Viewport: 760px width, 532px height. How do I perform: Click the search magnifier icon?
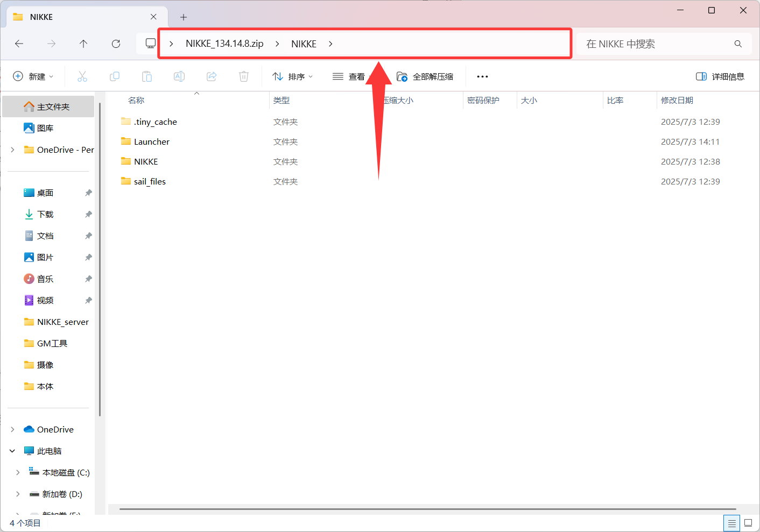click(738, 44)
